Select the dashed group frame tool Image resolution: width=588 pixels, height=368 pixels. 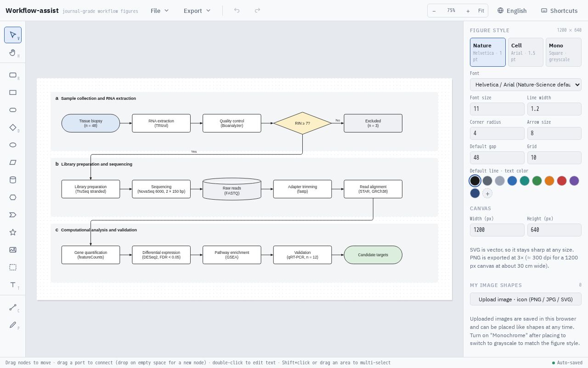click(13, 267)
